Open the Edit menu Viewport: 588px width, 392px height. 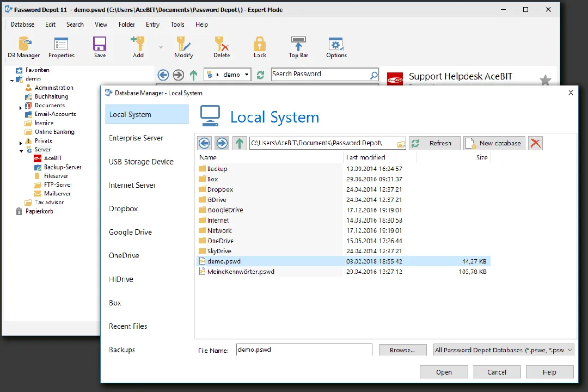51,24
